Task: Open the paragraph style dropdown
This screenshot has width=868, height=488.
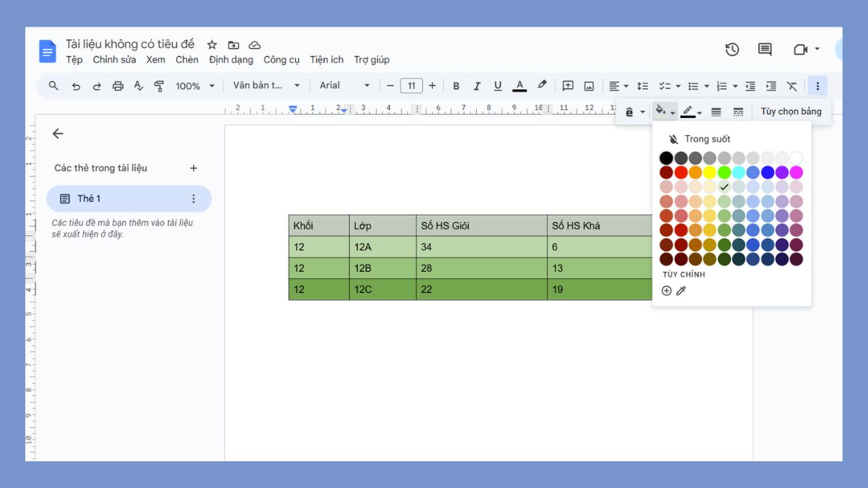Action: [266, 86]
